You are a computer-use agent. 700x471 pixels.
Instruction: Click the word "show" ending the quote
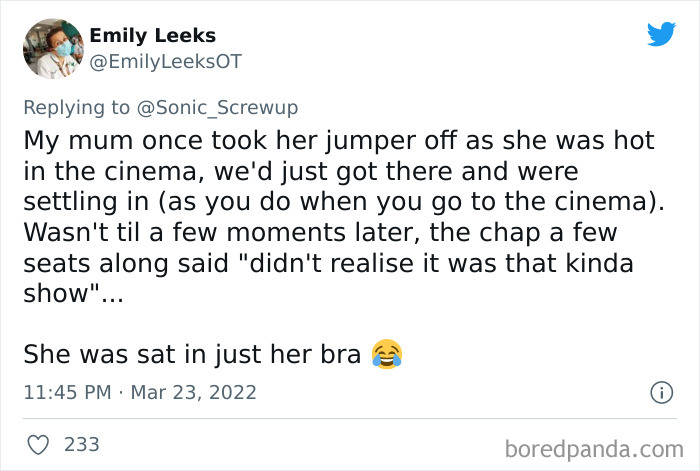coord(51,294)
